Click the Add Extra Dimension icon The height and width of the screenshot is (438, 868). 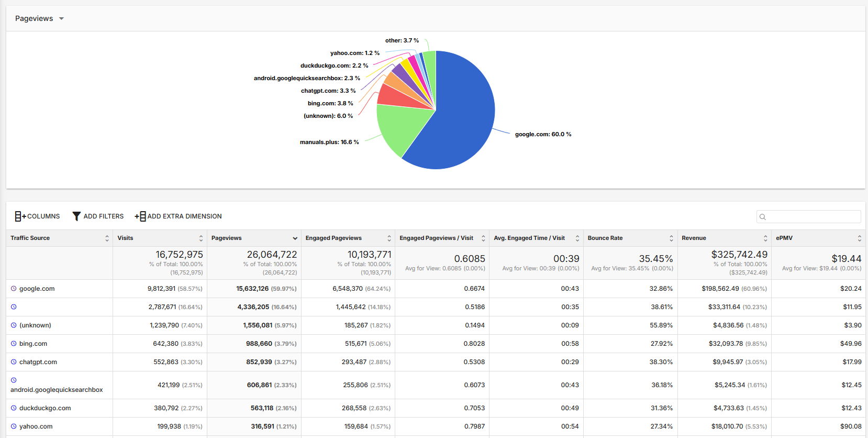pyautogui.click(x=140, y=216)
